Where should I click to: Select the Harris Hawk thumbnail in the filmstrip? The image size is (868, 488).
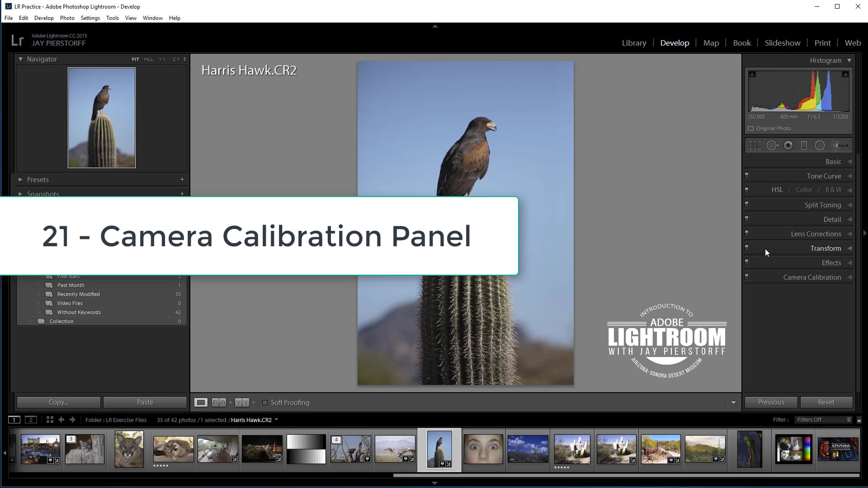coord(439,449)
